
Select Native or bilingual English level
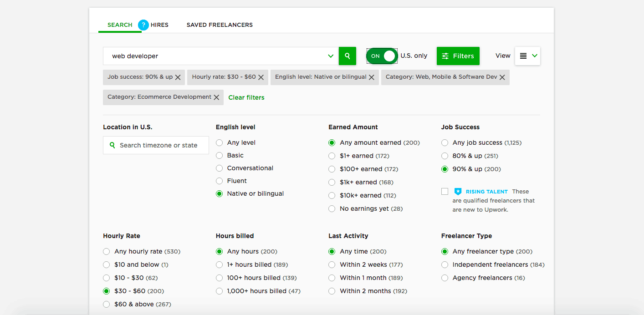click(x=220, y=193)
